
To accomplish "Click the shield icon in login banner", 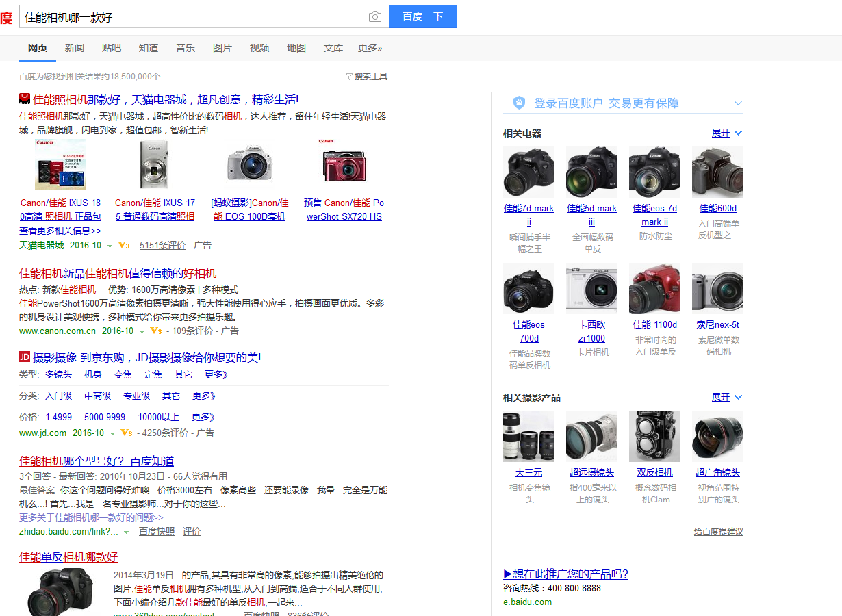I will pos(519,103).
